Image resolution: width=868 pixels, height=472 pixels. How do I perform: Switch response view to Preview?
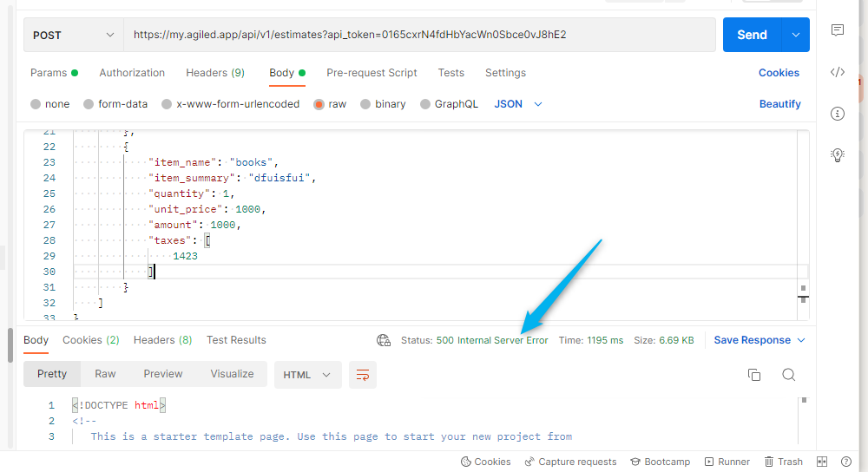(x=163, y=374)
